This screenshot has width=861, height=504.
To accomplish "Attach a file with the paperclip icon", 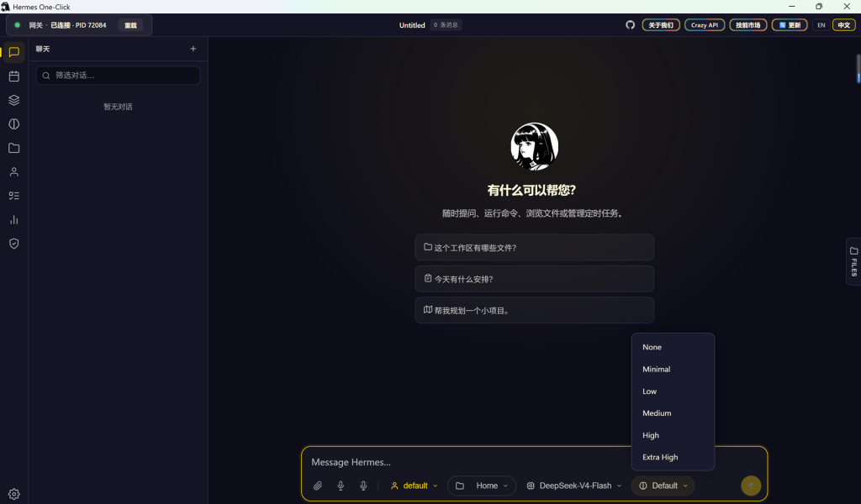I will tap(318, 486).
